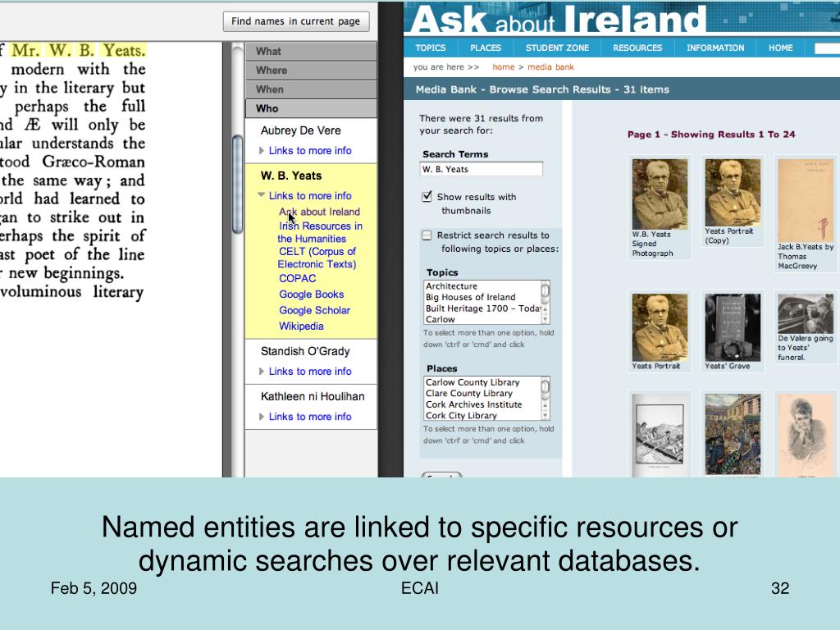Collapse links triangle under W. B. Yeats
The width and height of the screenshot is (840, 630).
click(262, 195)
